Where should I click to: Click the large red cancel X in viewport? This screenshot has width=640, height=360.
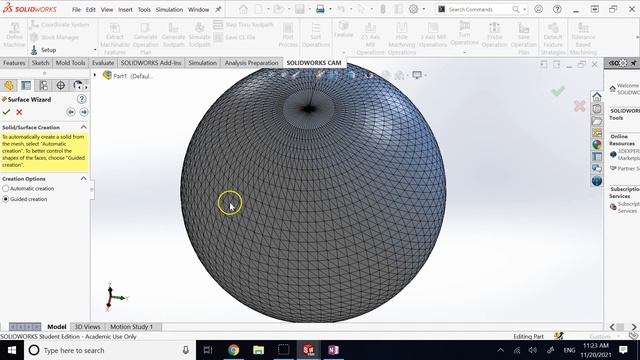[580, 106]
